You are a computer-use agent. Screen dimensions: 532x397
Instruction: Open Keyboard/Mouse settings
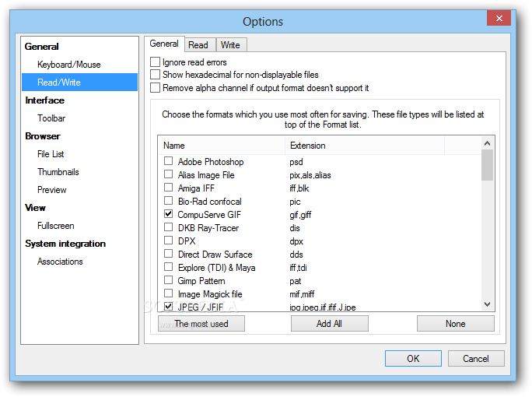click(x=69, y=65)
